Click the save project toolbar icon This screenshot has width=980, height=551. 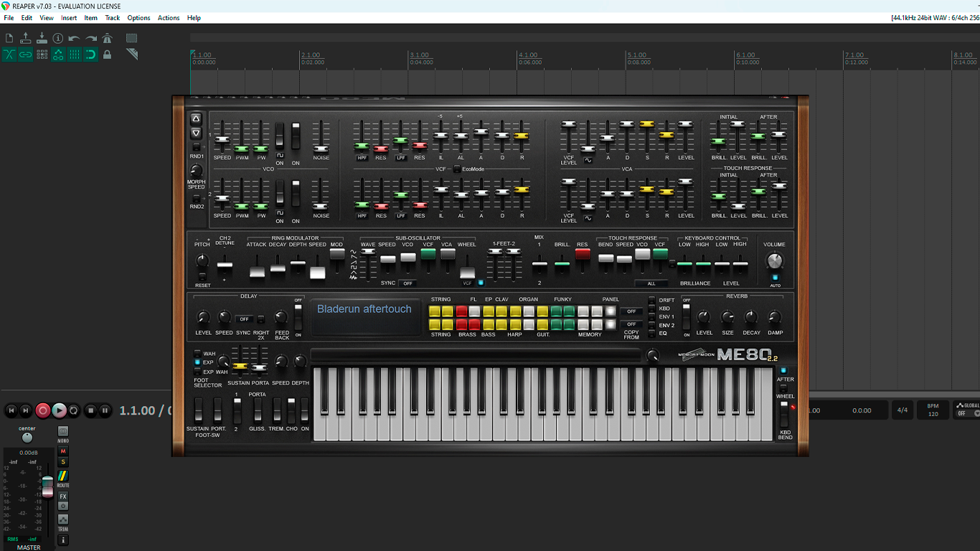point(42,38)
